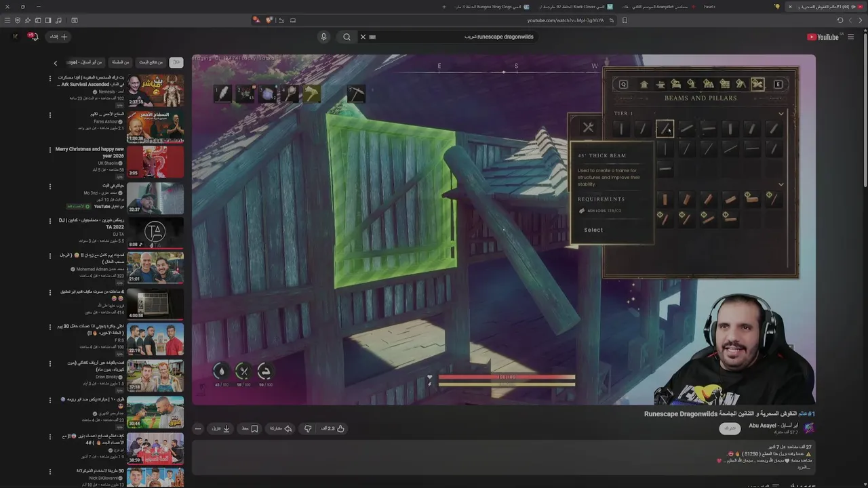
Task: Switch to the Black Clover browser tab
Action: tap(576, 7)
